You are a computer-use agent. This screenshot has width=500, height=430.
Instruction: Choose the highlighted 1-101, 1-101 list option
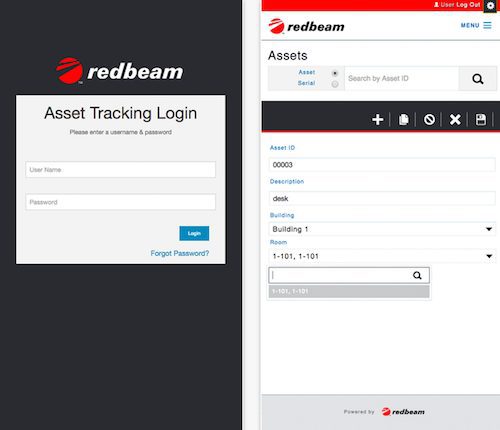(349, 291)
